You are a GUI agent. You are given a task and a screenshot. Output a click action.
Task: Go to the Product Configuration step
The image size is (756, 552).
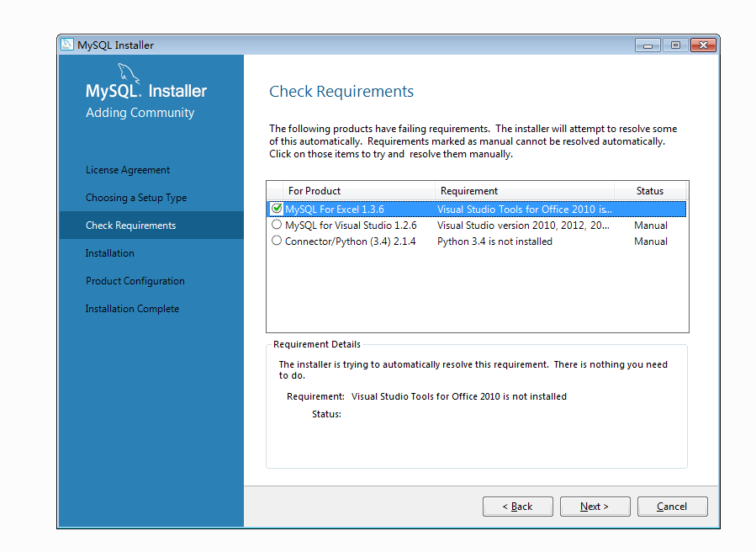135,281
